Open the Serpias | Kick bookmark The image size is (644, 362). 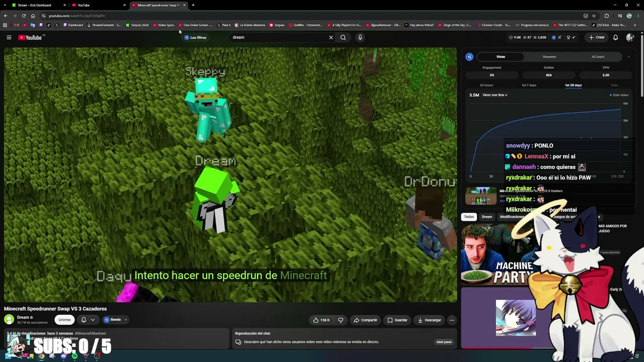pyautogui.click(x=137, y=25)
